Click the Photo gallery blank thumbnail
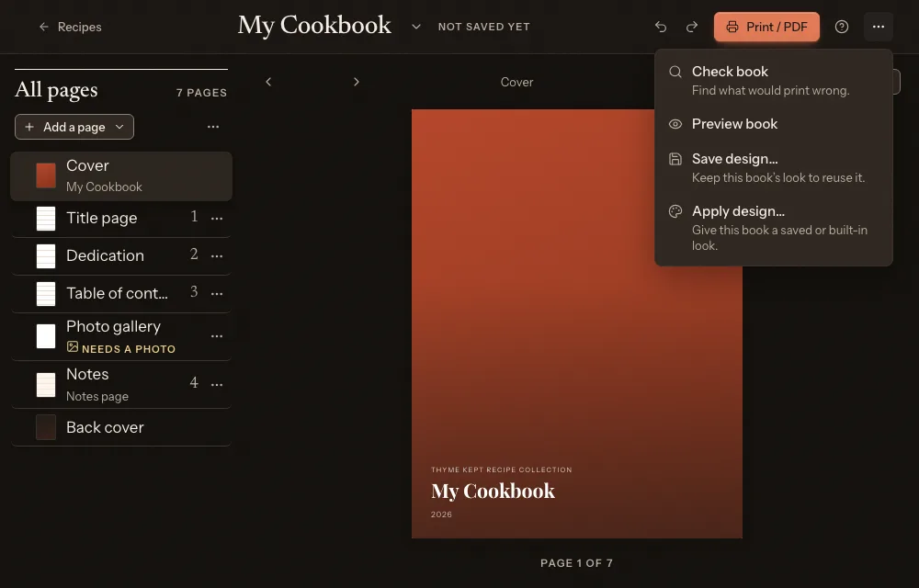This screenshot has height=588, width=919. 46,336
